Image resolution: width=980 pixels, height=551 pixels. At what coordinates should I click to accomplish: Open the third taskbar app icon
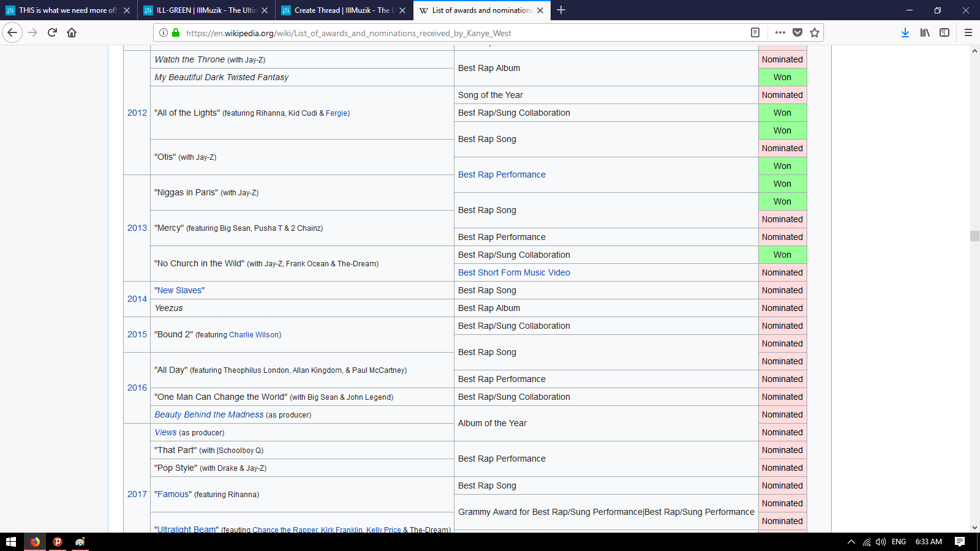[x=80, y=542]
